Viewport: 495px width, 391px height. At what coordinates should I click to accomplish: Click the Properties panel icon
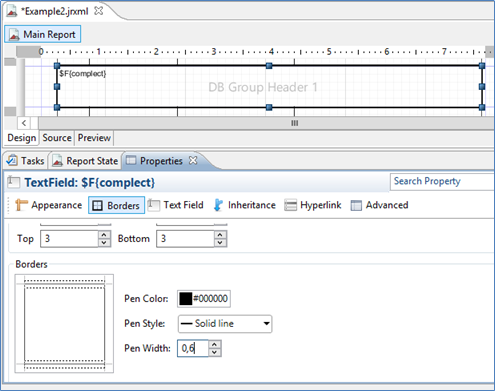coord(131,160)
